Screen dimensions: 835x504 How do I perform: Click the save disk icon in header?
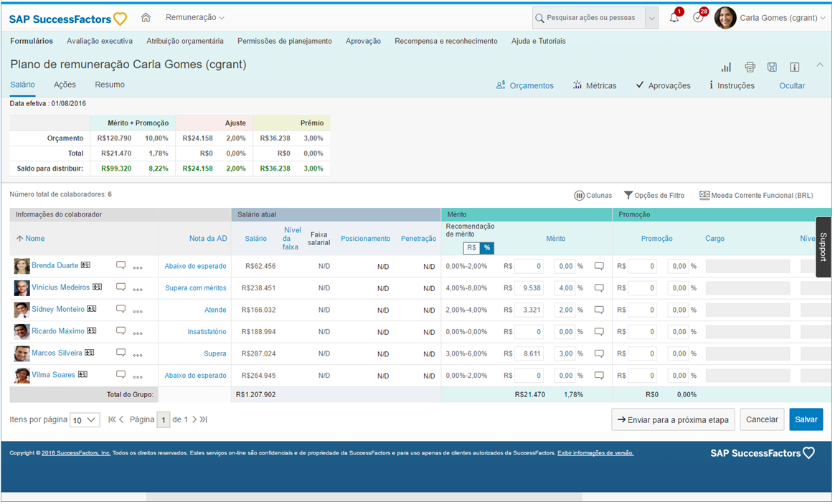772,67
